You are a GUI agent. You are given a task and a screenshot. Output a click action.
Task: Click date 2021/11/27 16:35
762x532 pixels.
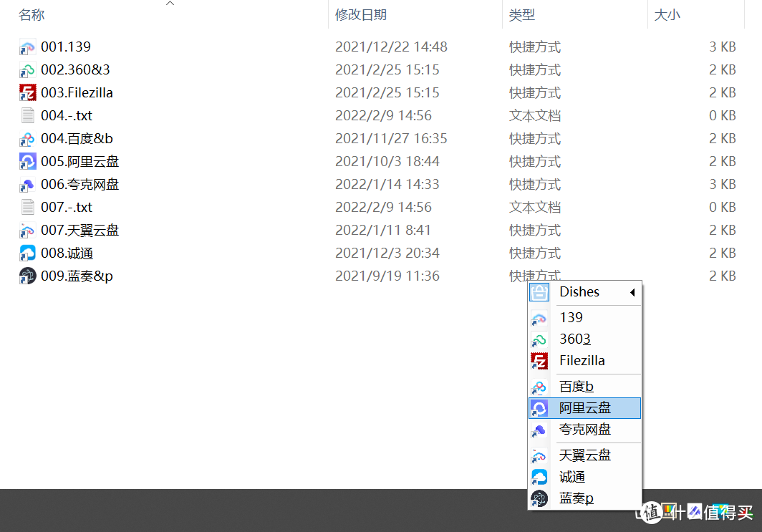[391, 138]
